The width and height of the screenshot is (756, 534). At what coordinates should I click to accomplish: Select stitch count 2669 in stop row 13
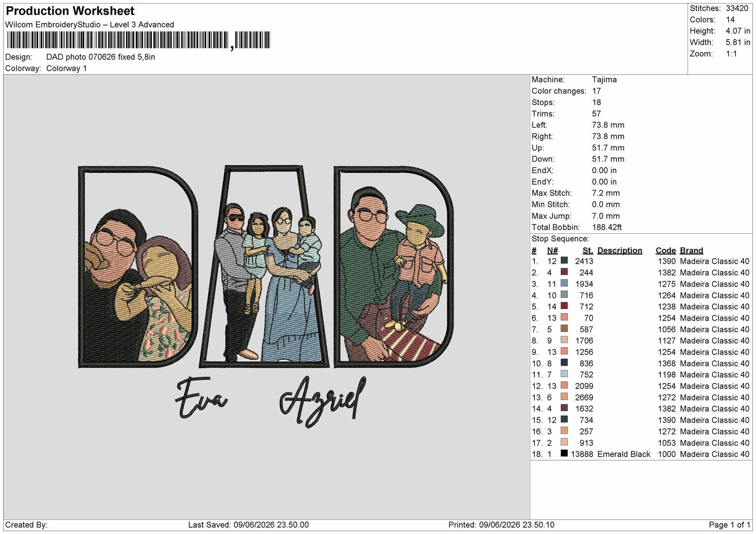pyautogui.click(x=584, y=397)
